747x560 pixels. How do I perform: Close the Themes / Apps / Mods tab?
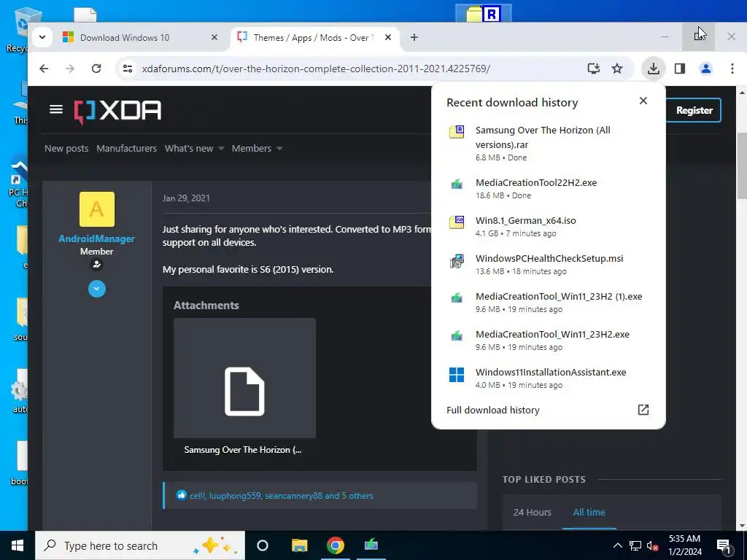(388, 37)
